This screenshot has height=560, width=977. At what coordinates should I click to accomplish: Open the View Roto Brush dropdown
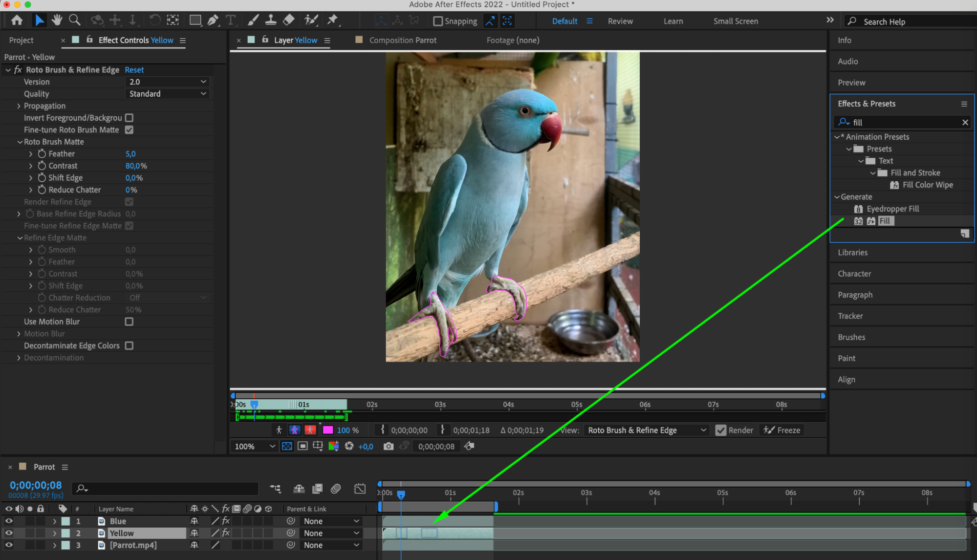(647, 431)
